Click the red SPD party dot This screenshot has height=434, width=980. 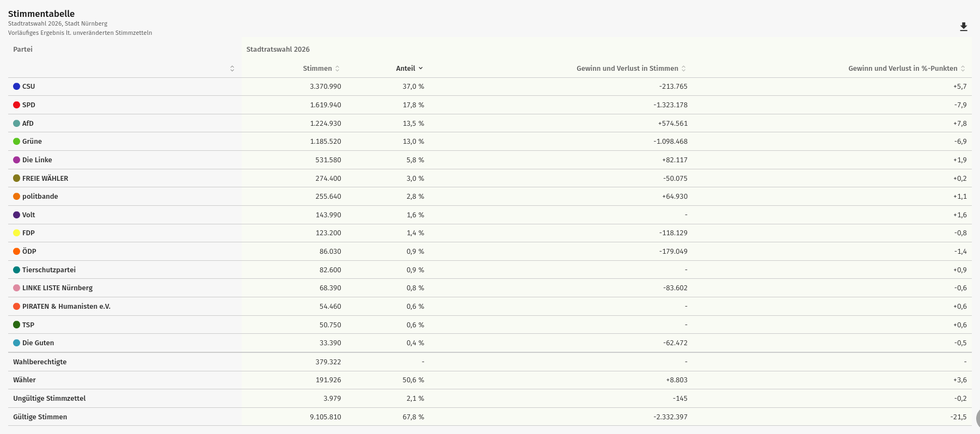(x=17, y=105)
